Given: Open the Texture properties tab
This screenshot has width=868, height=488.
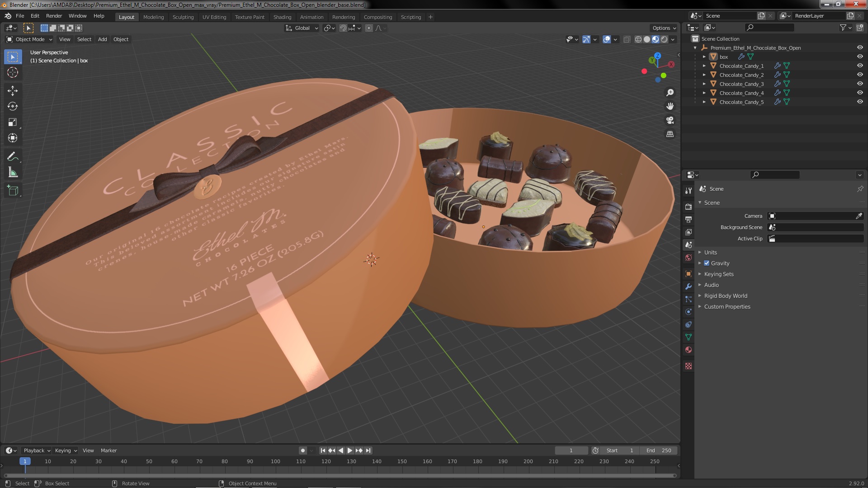Looking at the screenshot, I should (x=689, y=366).
